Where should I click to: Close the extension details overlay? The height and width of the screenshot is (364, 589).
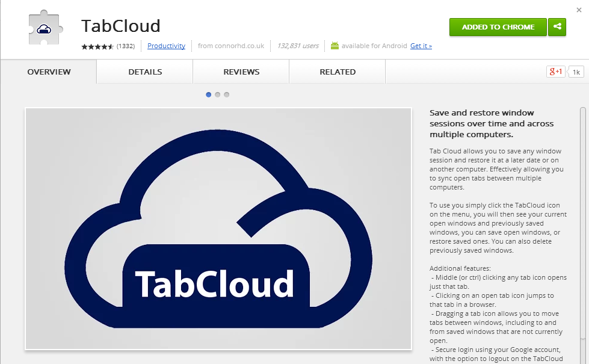(x=579, y=10)
